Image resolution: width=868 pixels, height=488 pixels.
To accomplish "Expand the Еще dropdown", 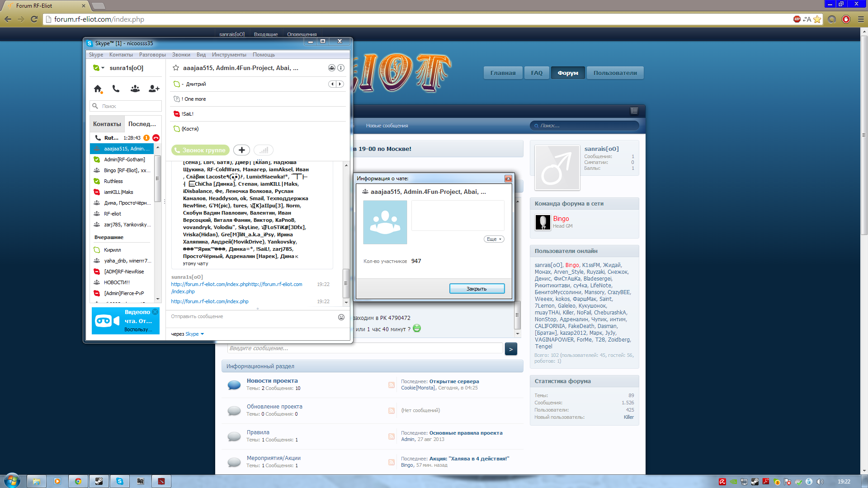I will 494,239.
